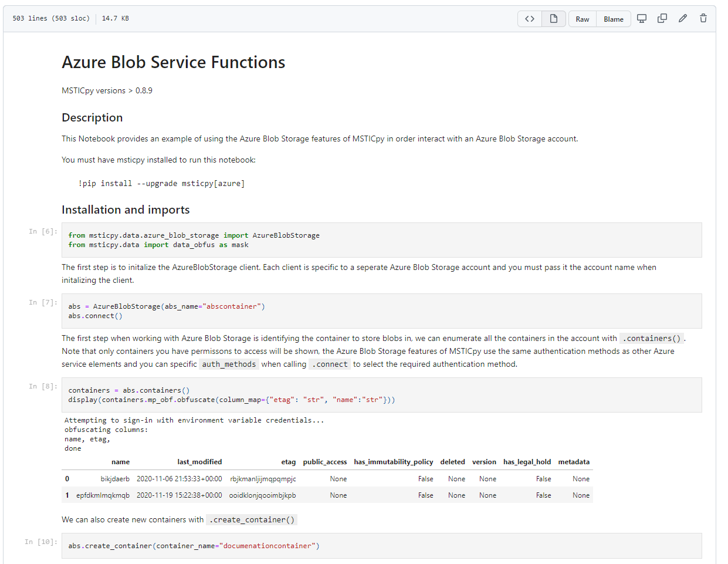The width and height of the screenshot is (728, 564).
Task: Switch to source code view icon
Action: pos(530,19)
